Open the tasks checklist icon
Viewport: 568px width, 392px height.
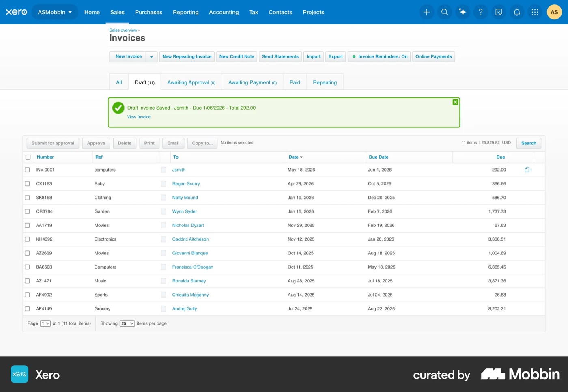(x=499, y=12)
